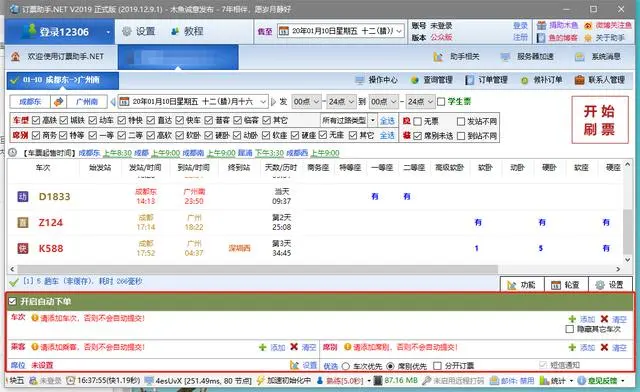Open 关于助手 about icon
The width and height of the screenshot is (640, 392).
588,38
